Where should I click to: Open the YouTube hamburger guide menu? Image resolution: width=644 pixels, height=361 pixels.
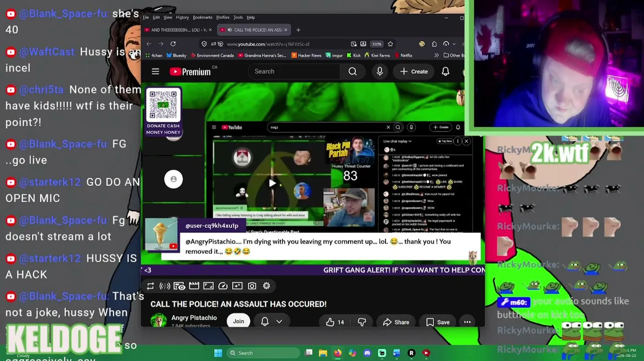[156, 72]
